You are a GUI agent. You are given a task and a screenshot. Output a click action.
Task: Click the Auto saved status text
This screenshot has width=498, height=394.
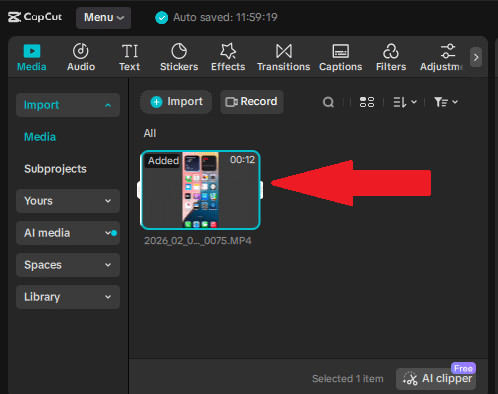tap(225, 17)
